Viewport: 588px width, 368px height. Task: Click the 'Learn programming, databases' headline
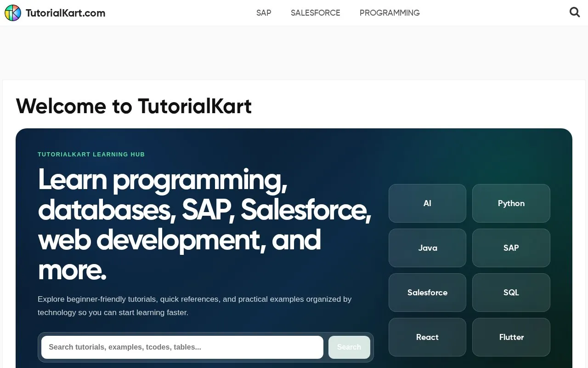click(204, 224)
